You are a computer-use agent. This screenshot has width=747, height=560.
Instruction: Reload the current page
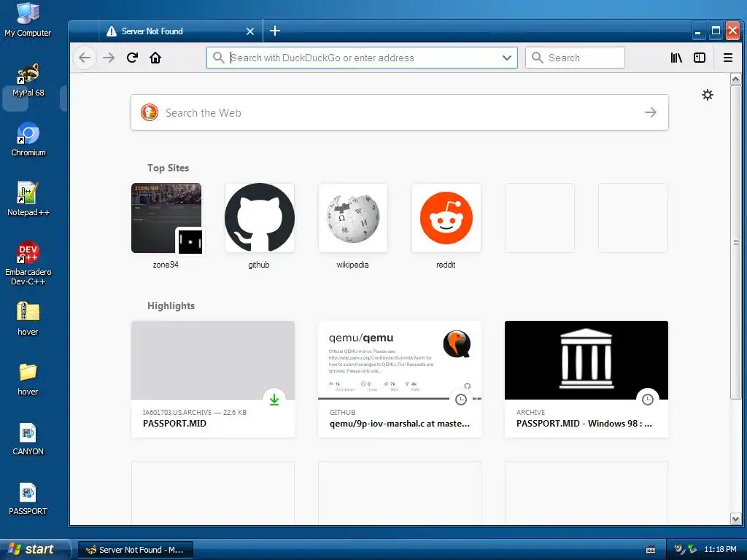point(133,58)
